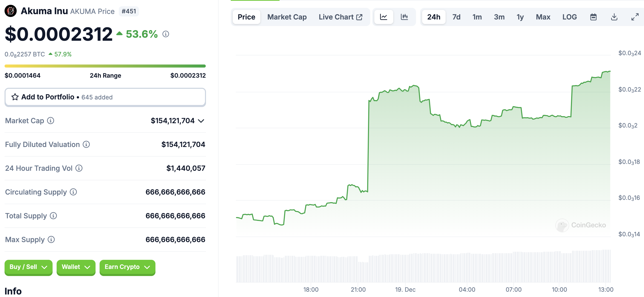Viewport: 644px width, 297px height.
Task: Click the chart download icon
Action: coord(614,17)
